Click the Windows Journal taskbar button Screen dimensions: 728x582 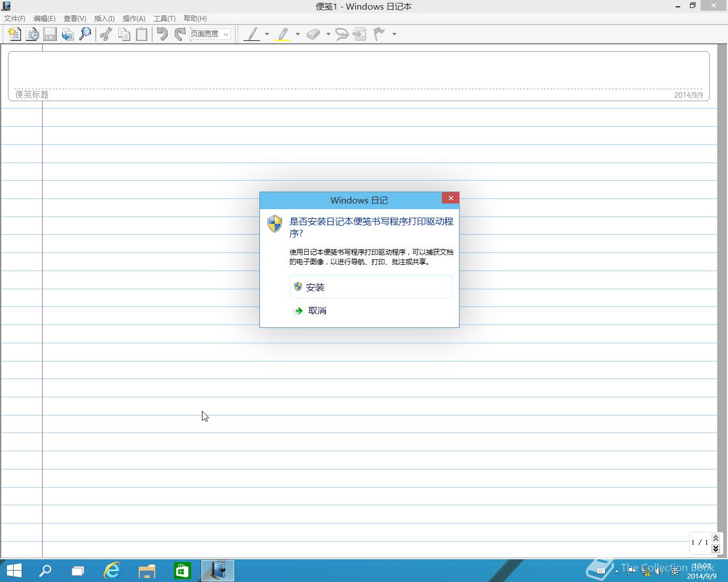click(x=218, y=571)
